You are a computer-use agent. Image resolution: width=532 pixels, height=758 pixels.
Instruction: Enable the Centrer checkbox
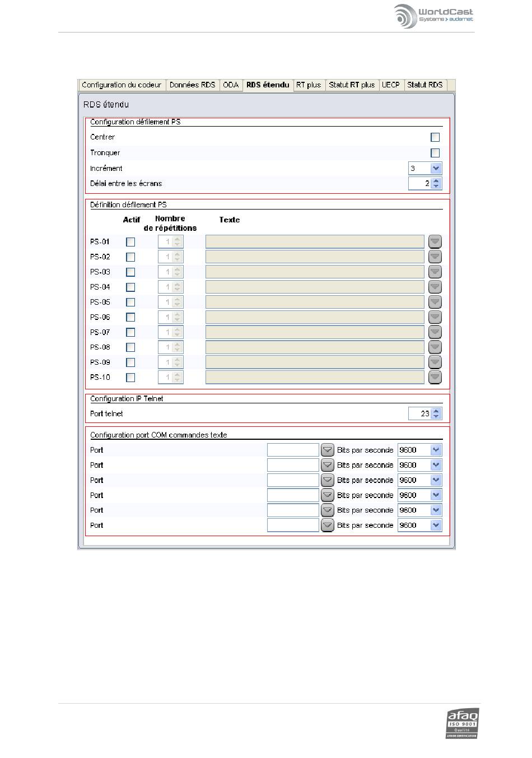coord(435,137)
